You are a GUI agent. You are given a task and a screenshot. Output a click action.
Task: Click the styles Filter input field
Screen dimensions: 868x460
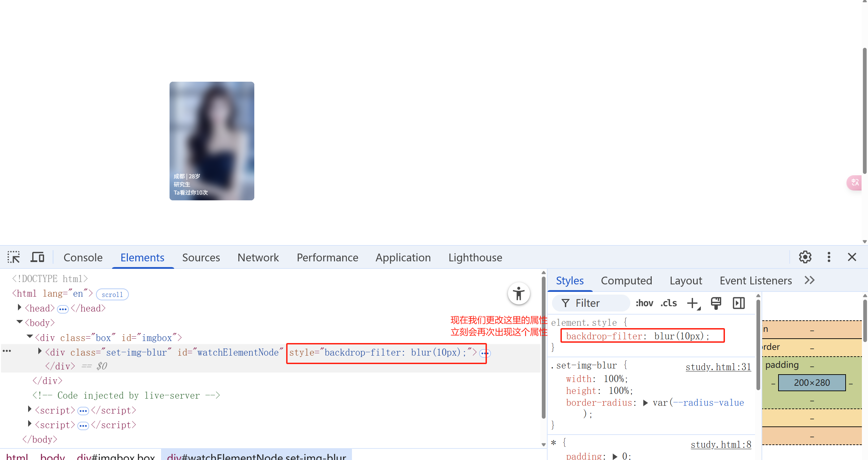[597, 303]
